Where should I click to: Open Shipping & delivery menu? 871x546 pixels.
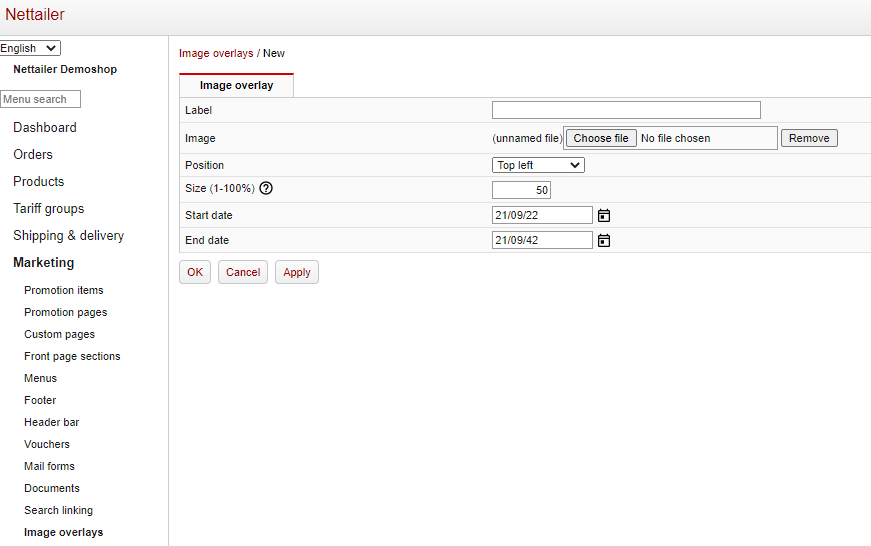(x=69, y=236)
